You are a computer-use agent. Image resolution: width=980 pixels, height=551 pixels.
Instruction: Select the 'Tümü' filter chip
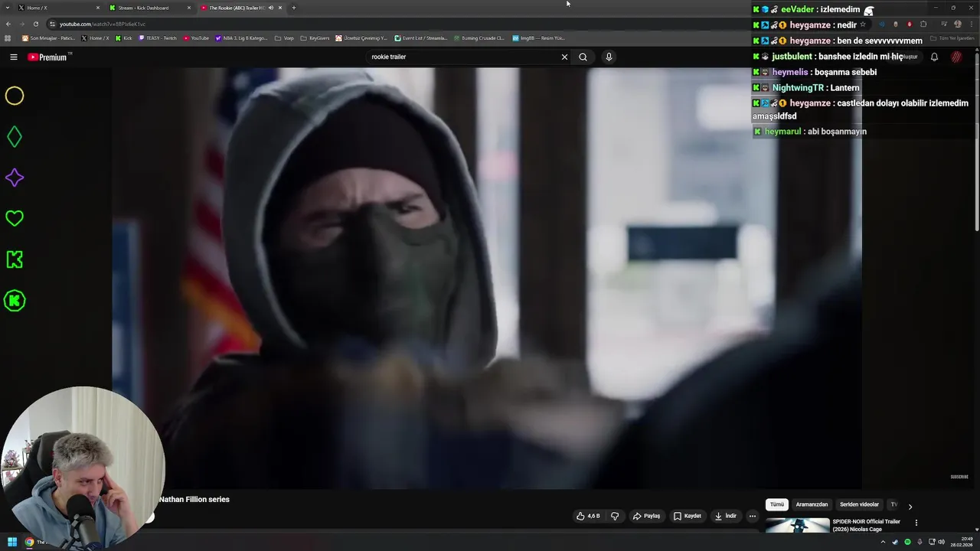776,504
